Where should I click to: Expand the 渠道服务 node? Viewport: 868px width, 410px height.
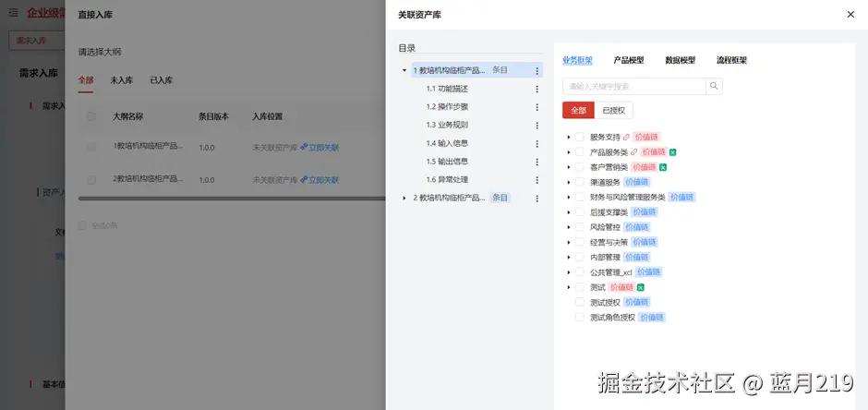click(x=569, y=182)
